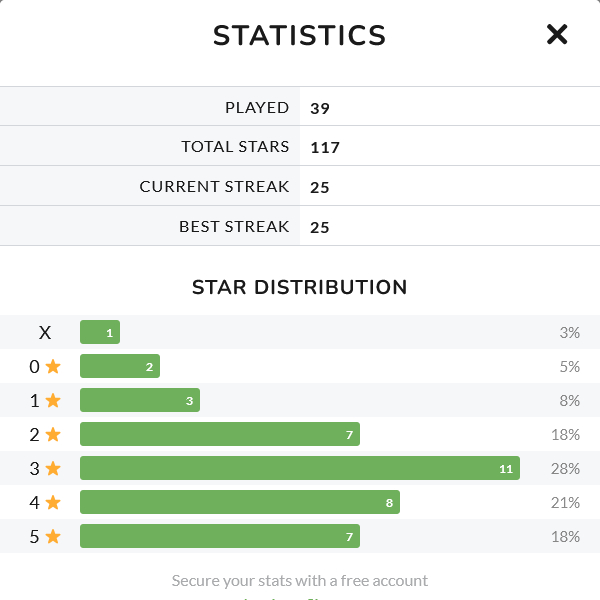Select the 4-star bar showing 8
Screen dimensions: 600x600
pos(240,502)
